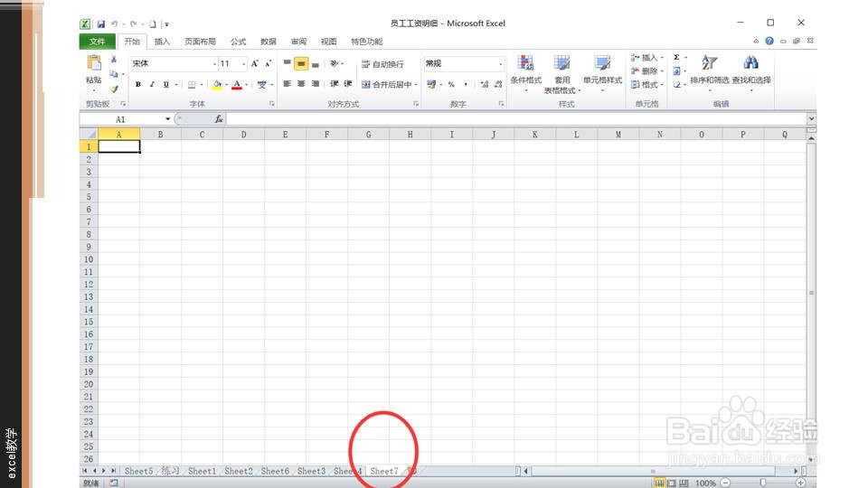Open the Font dialog launcher in 字体 group

click(272, 103)
